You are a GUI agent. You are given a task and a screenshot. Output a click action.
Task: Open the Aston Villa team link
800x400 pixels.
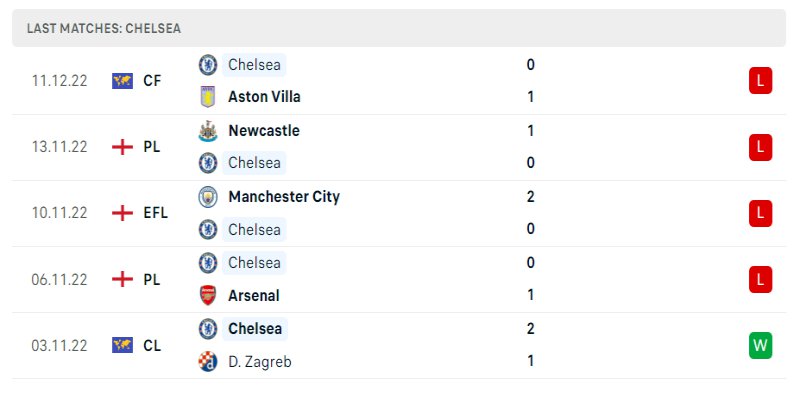264,97
